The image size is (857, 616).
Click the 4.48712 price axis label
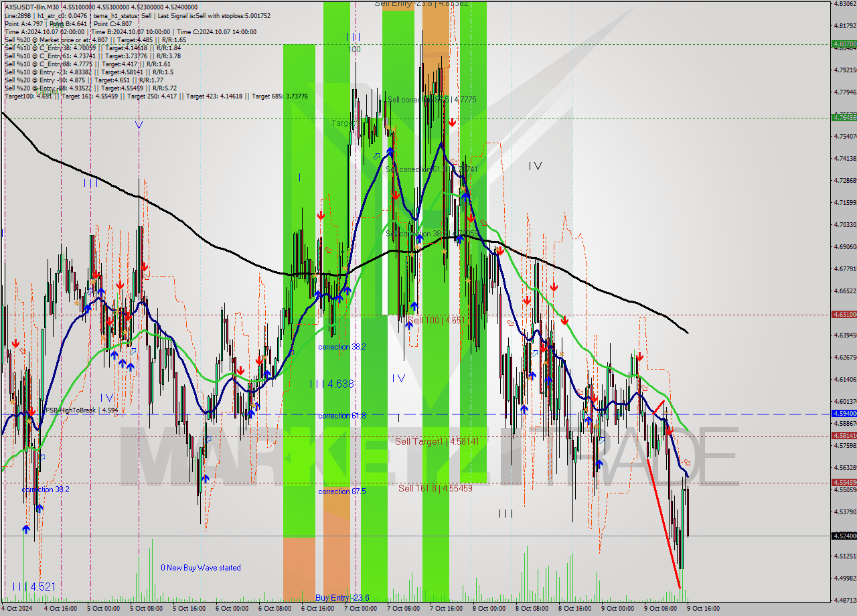[844, 600]
